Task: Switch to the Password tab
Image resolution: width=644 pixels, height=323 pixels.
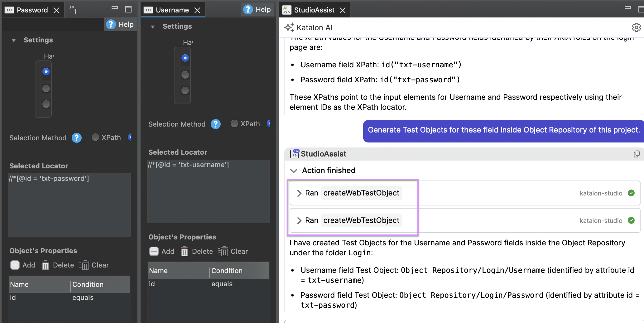Action: point(32,10)
